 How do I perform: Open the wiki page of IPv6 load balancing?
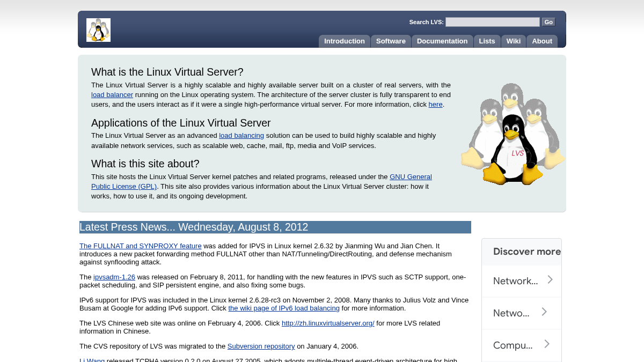pyautogui.click(x=284, y=308)
